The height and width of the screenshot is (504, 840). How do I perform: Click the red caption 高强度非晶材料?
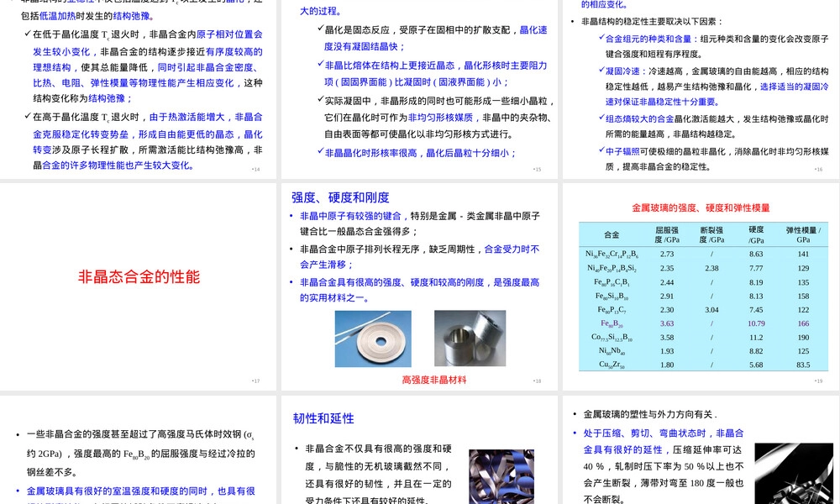(x=434, y=380)
